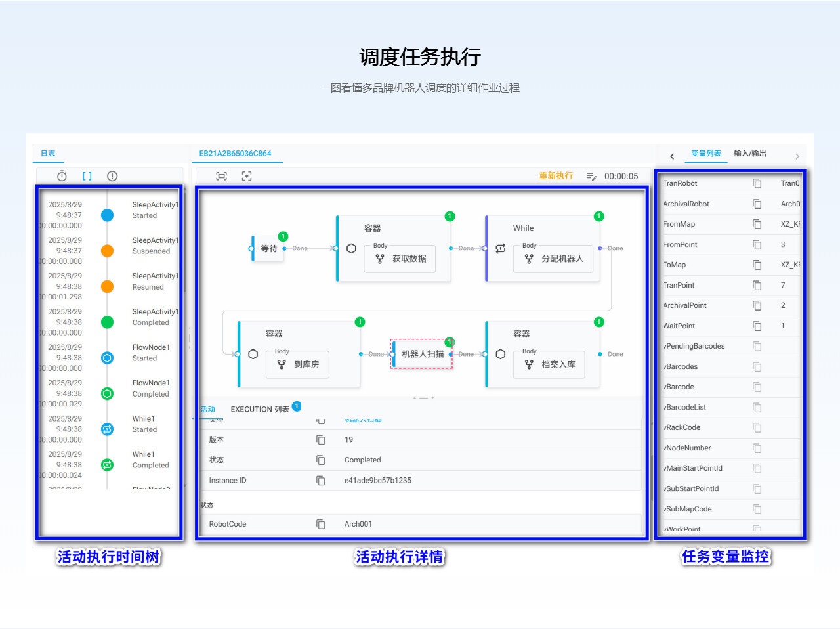840x629 pixels.
Task: Switch to the 输入/输出 tab
Action: click(x=750, y=153)
